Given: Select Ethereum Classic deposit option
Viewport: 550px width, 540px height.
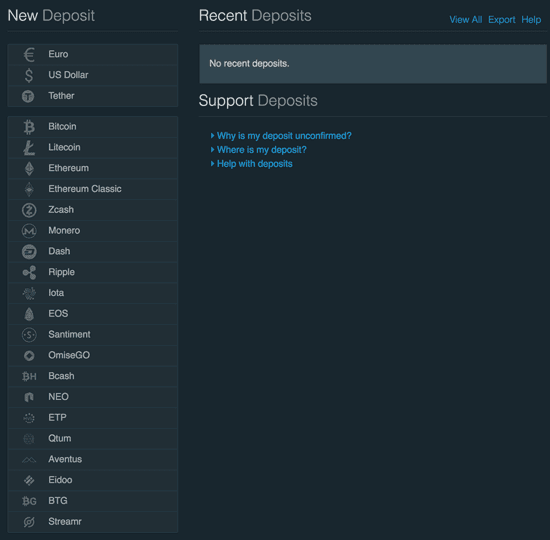Looking at the screenshot, I should pos(93,189).
